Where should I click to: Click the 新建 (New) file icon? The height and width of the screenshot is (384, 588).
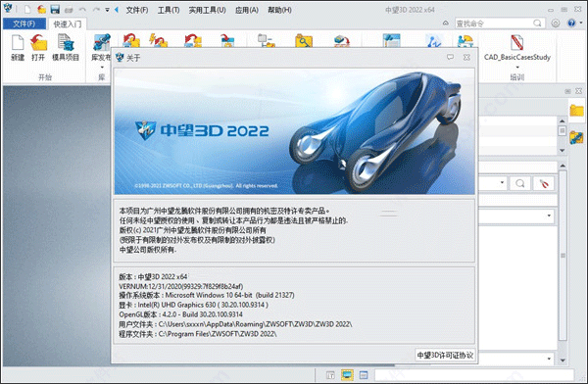pyautogui.click(x=18, y=42)
